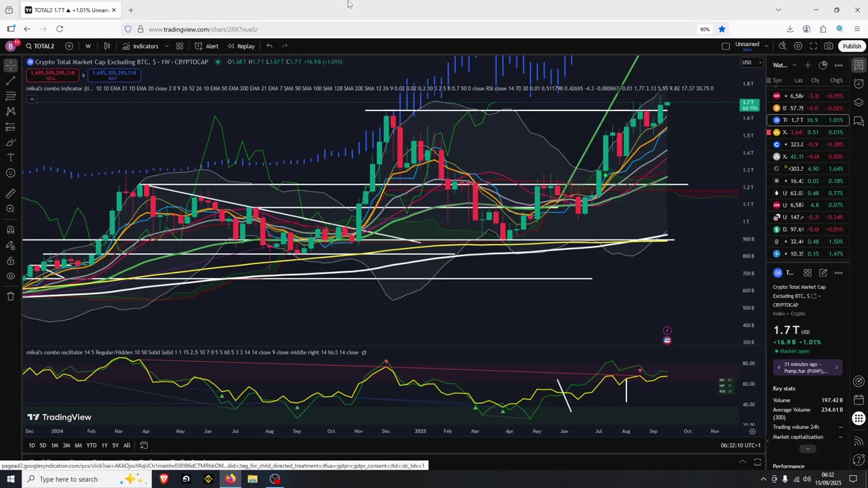This screenshot has width=868, height=488.
Task: Open the Windows Start menu
Action: [10, 479]
